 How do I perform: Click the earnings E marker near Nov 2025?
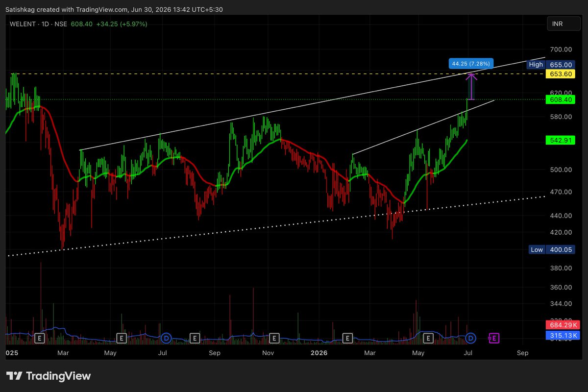pyautogui.click(x=274, y=338)
